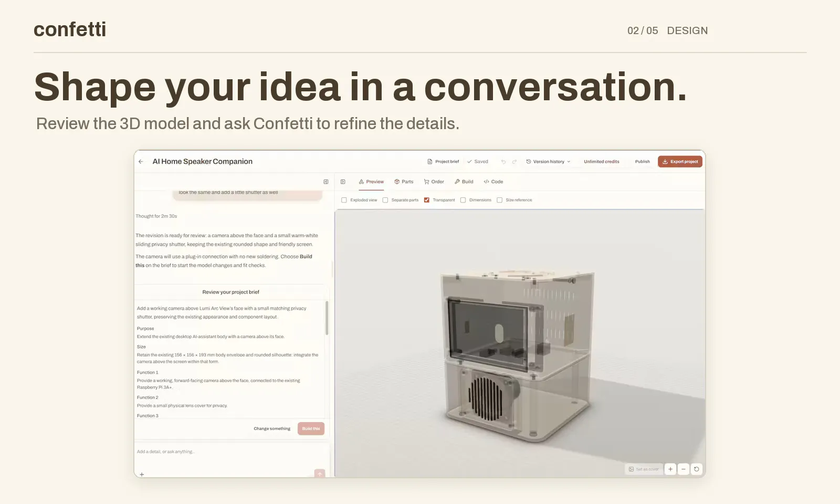This screenshot has height=504, width=840.
Task: Click Unlimited credits label
Action: point(602,162)
